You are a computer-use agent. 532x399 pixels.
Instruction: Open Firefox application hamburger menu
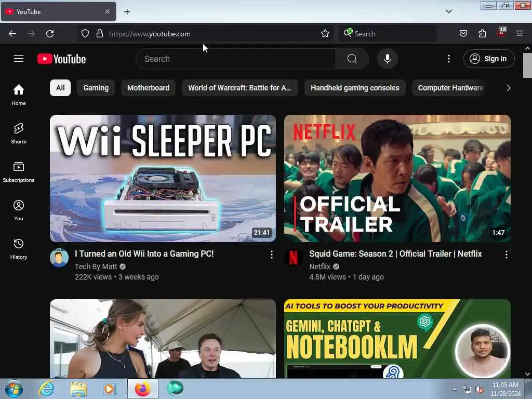tap(520, 33)
